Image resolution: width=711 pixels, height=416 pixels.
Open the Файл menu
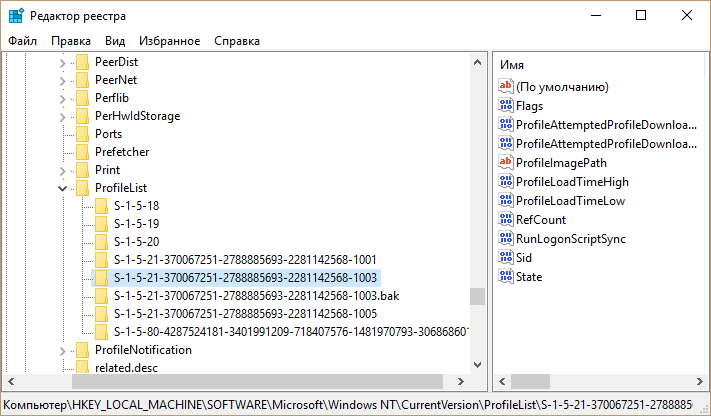(x=22, y=41)
